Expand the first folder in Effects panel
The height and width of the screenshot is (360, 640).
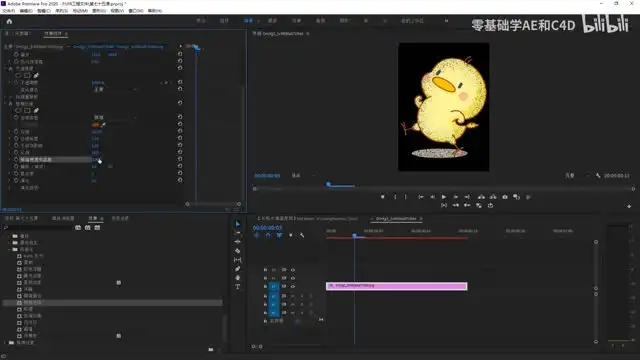[9, 236]
